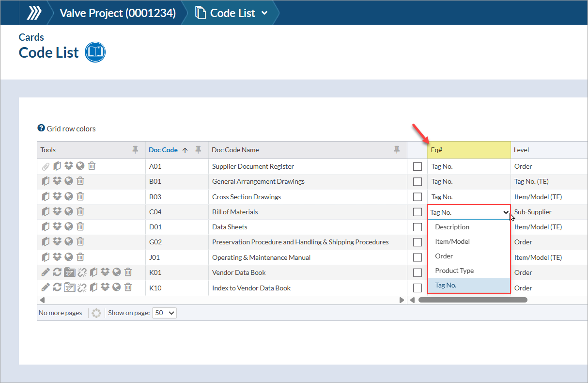Tick the checkbox for Bill of Materials

pos(418,212)
